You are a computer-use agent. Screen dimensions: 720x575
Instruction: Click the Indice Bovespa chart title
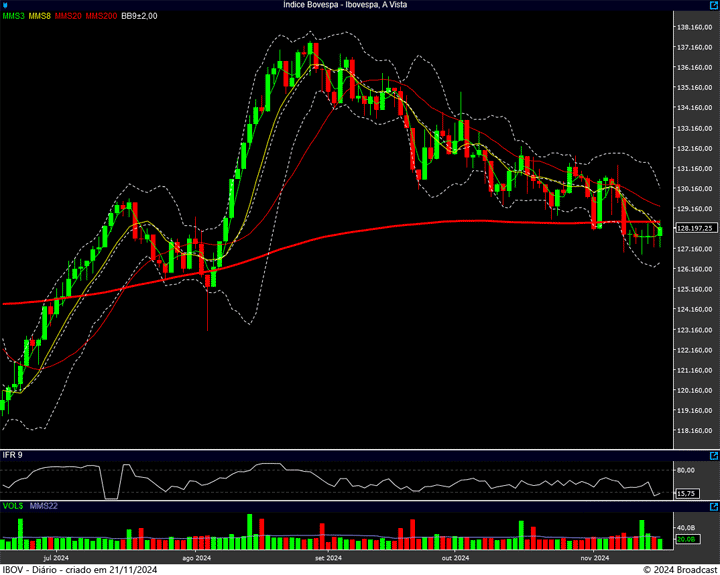point(359,5)
